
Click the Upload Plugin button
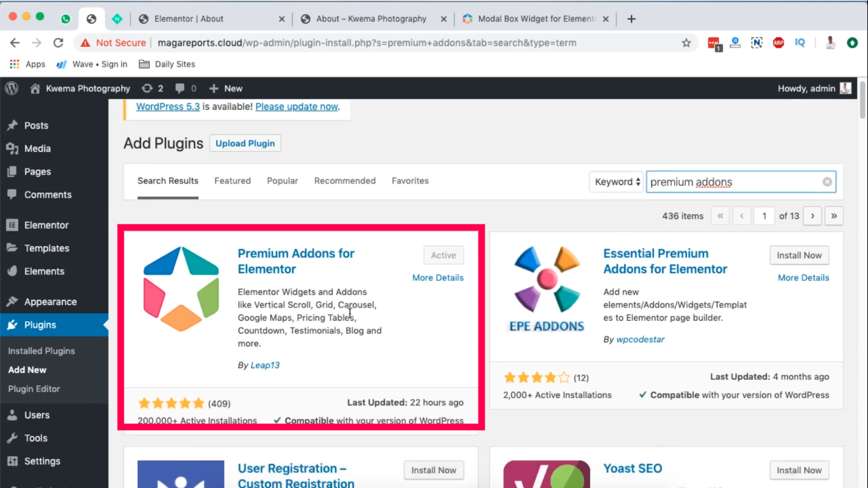click(245, 143)
